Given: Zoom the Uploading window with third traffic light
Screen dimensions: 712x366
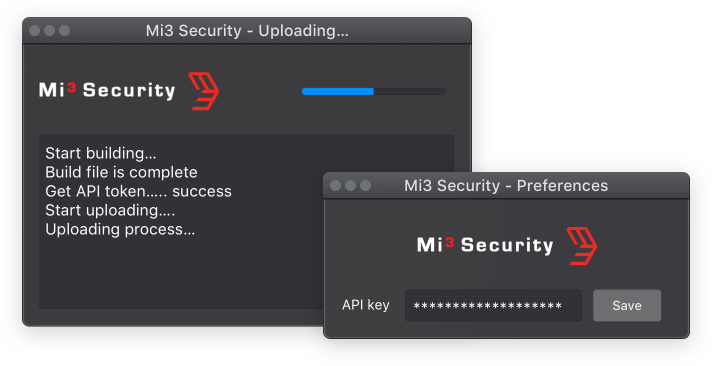Looking at the screenshot, I should [64, 30].
